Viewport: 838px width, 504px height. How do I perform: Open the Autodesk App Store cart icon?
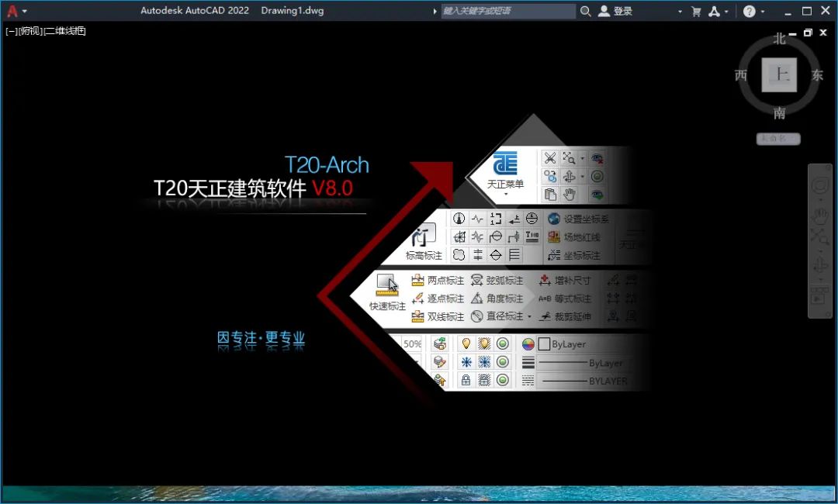(696, 11)
